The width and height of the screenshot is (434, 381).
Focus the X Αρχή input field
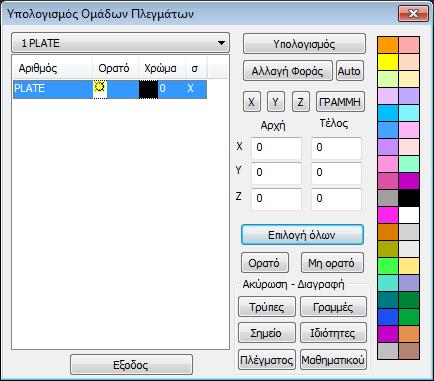pos(276,147)
